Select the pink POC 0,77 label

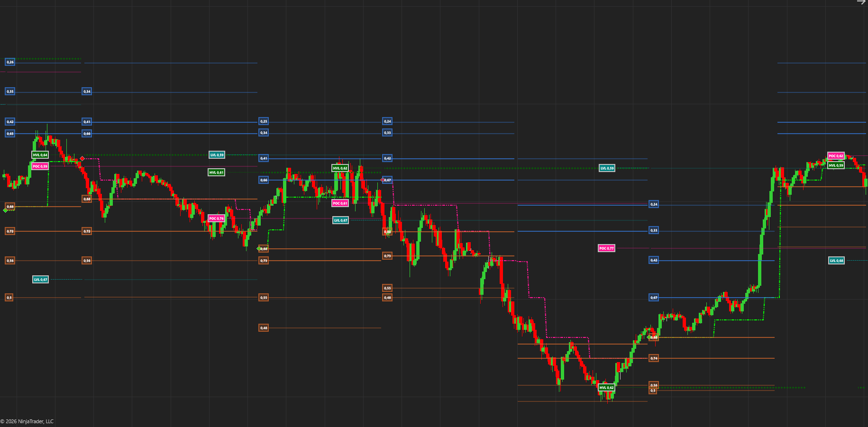606,248
